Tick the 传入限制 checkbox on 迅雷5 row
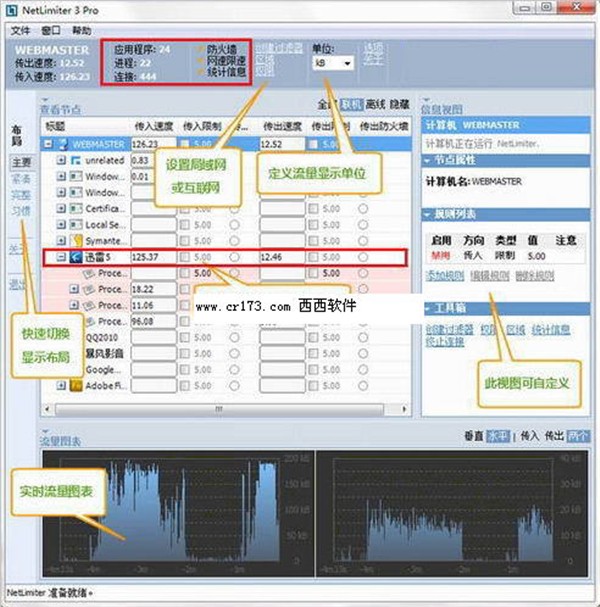 tap(185, 257)
